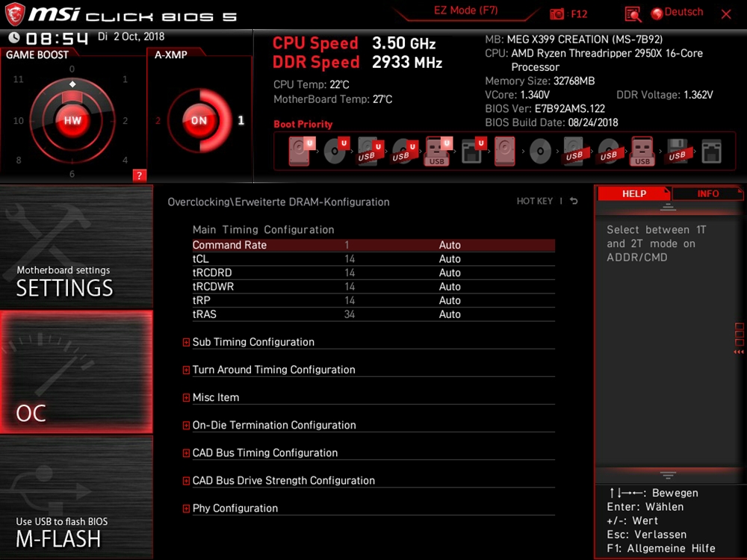Open the tRAS Auto value field
Viewport: 747px width, 560px height.
point(450,314)
